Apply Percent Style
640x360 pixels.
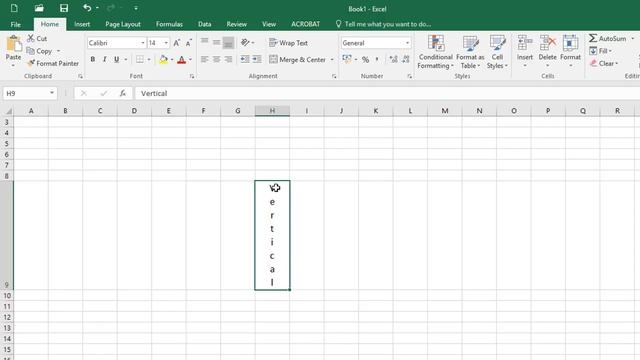(365, 60)
